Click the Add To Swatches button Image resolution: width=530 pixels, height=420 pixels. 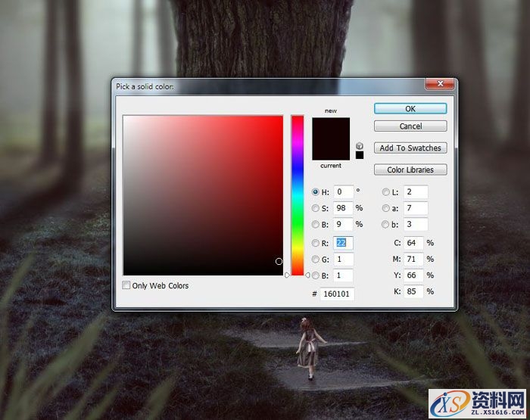pos(410,148)
